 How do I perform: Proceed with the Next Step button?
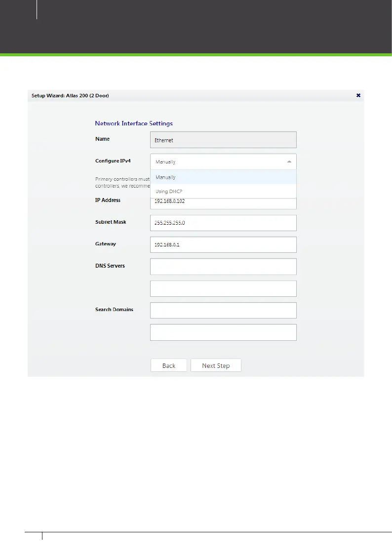[216, 365]
